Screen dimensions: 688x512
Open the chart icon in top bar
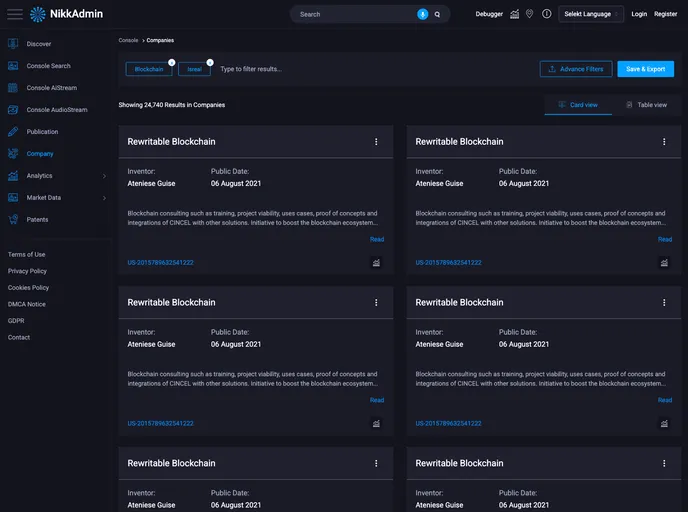(514, 14)
